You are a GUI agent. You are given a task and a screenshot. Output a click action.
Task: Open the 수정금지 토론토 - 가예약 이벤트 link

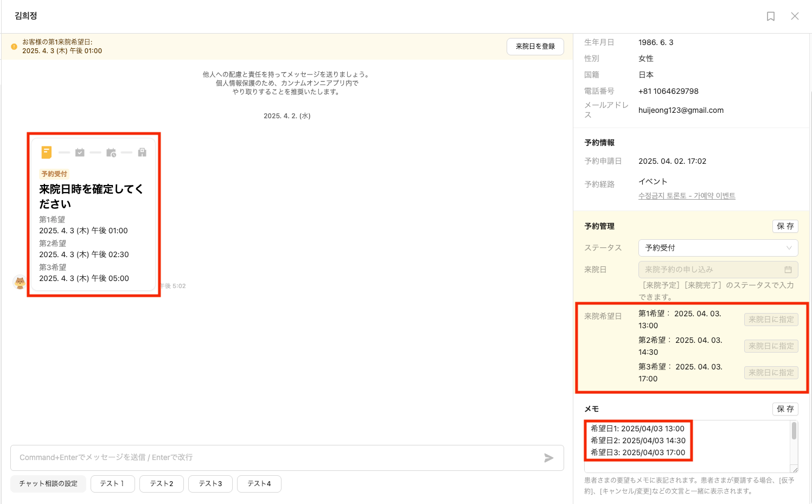[687, 196]
